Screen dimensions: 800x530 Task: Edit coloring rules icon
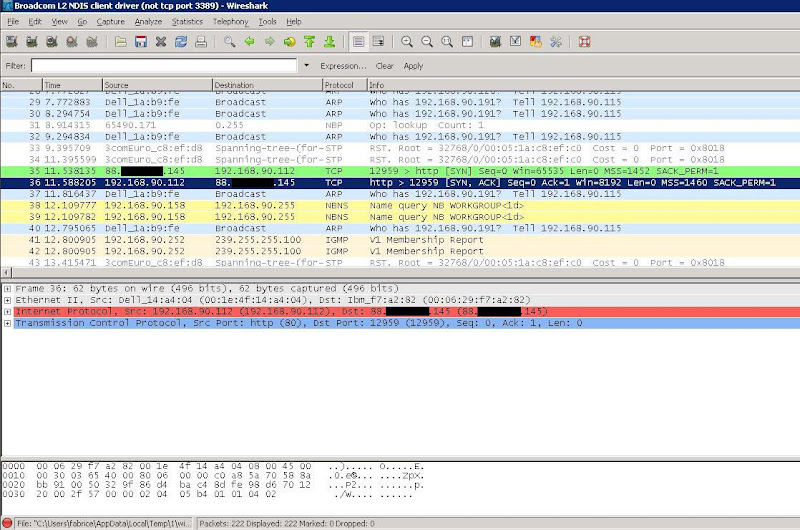(x=536, y=42)
